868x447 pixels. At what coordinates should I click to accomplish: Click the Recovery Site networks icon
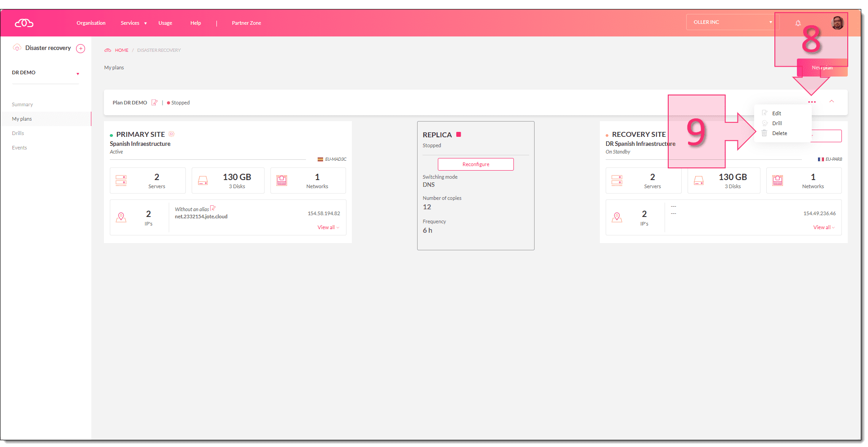coord(778,181)
